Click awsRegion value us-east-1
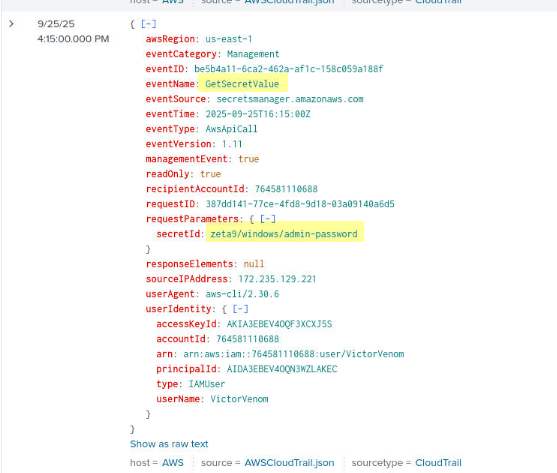The image size is (557, 473). click(x=229, y=39)
